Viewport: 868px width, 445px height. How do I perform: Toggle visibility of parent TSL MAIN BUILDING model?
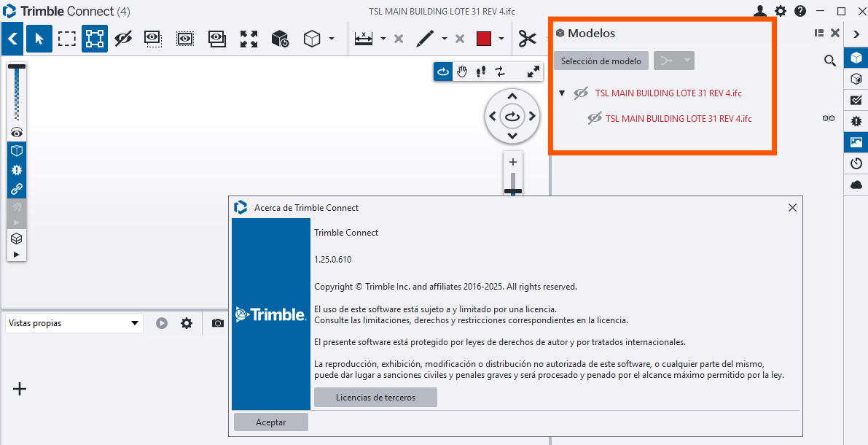click(x=581, y=93)
